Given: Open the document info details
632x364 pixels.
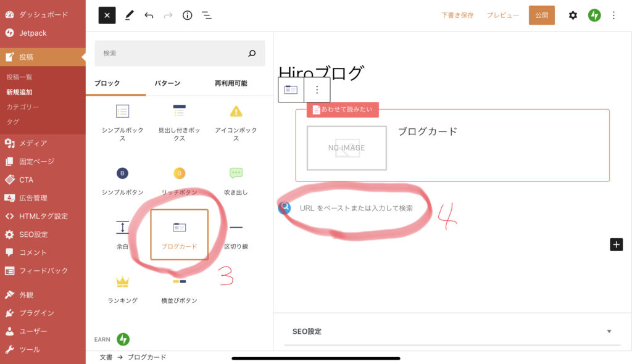Looking at the screenshot, I should click(x=187, y=15).
